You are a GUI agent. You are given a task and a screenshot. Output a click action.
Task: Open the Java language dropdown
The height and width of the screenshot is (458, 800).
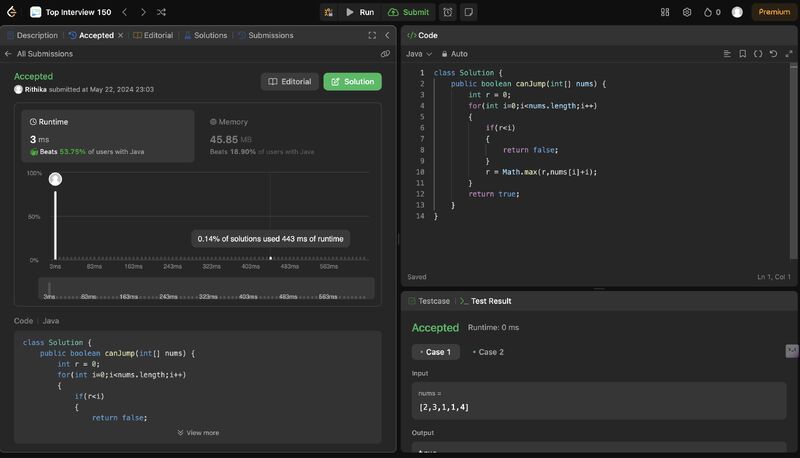(x=419, y=54)
